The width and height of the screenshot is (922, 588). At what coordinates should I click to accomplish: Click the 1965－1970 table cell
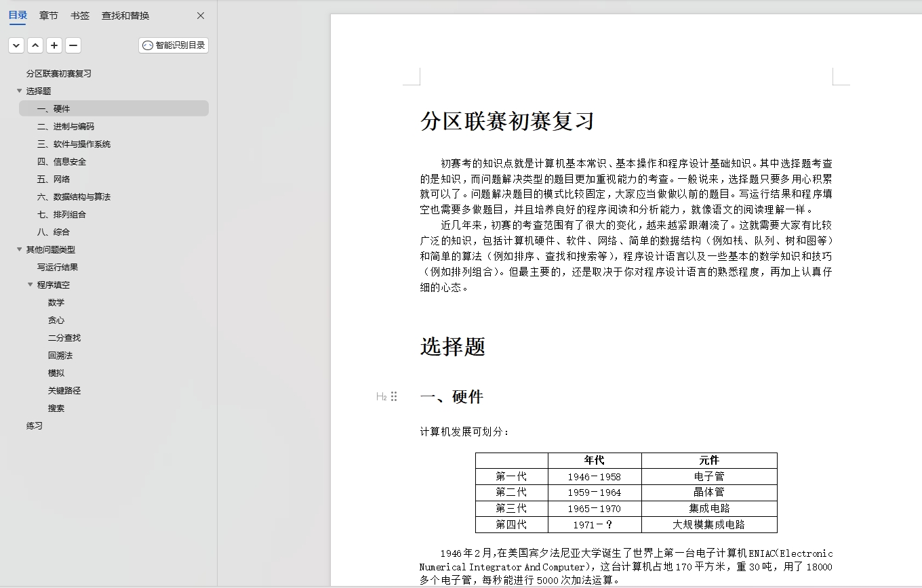(x=595, y=509)
